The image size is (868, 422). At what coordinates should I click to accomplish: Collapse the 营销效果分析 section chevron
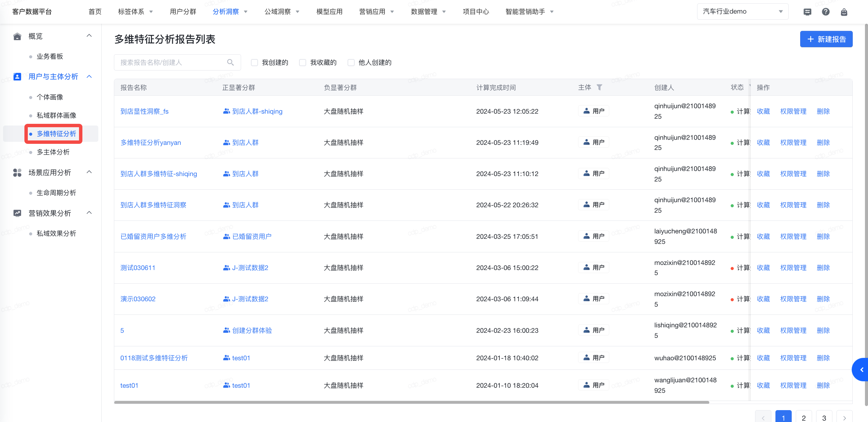(89, 213)
